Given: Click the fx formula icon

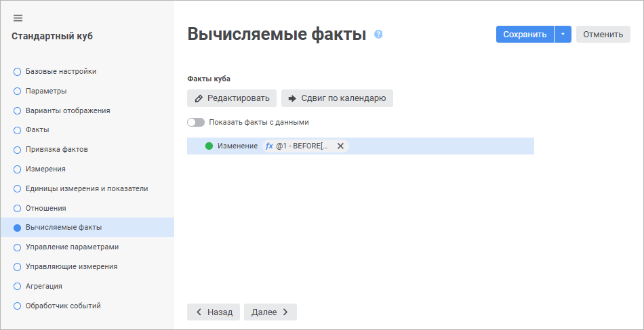Looking at the screenshot, I should [x=269, y=146].
